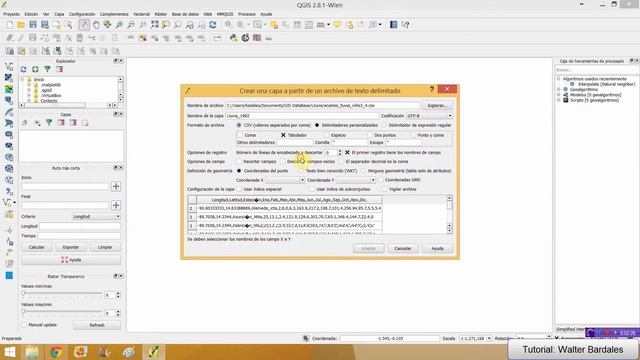Open the Python console icon
The width and height of the screenshot is (640, 360).
pyautogui.click(x=233, y=38)
